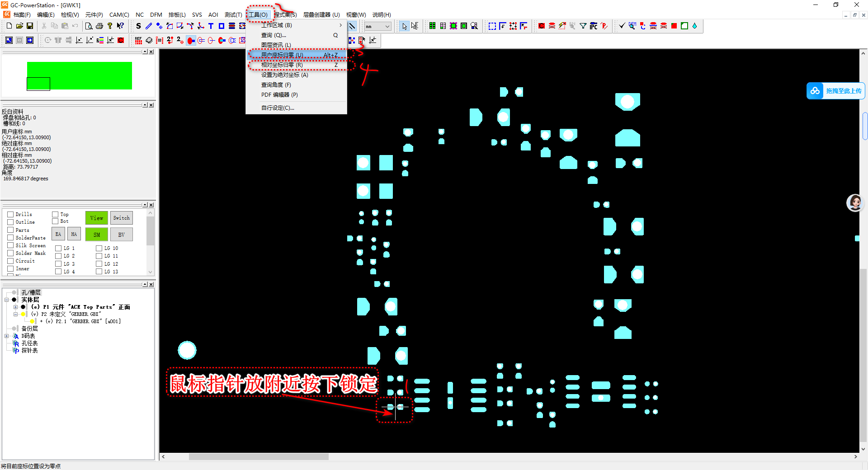Viewport: 868px width, 470px height.
Task: Choose PDF 编辑器 (P) menu entry
Action: 297,95
